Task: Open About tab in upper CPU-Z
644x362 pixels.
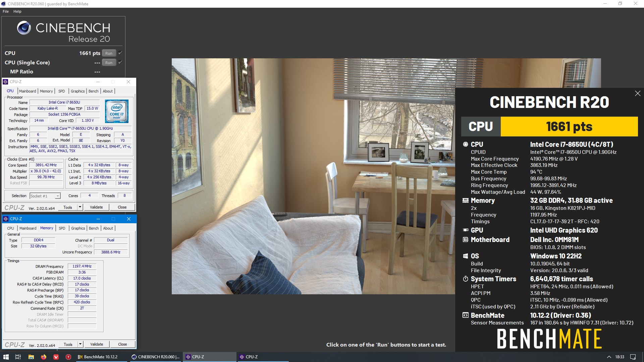Action: pyautogui.click(x=108, y=91)
